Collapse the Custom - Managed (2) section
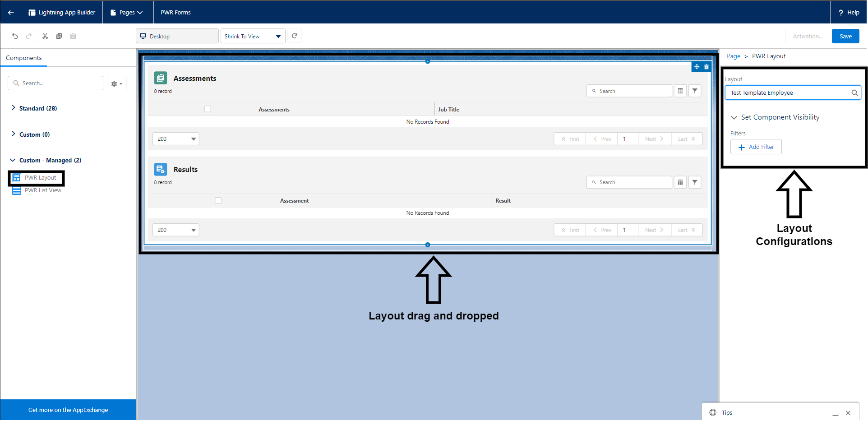The image size is (868, 421). point(46,160)
